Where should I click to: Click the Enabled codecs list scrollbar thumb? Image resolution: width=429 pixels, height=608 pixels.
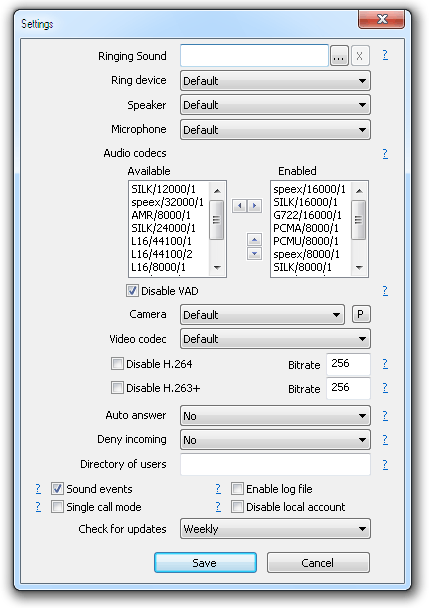click(359, 220)
